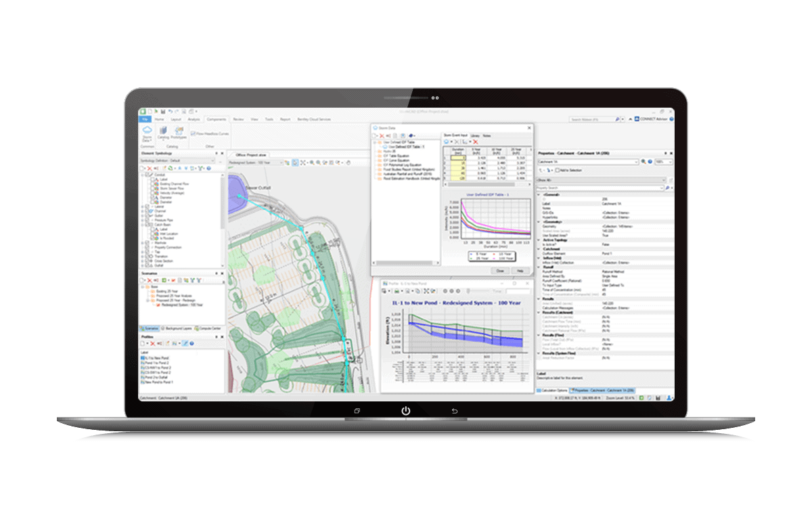The image size is (812, 528).
Task: Open the Background Layers tab
Action: tap(177, 328)
